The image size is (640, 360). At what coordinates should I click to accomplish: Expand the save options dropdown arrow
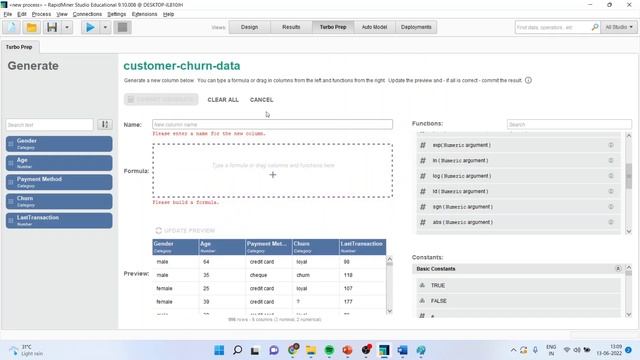click(67, 27)
